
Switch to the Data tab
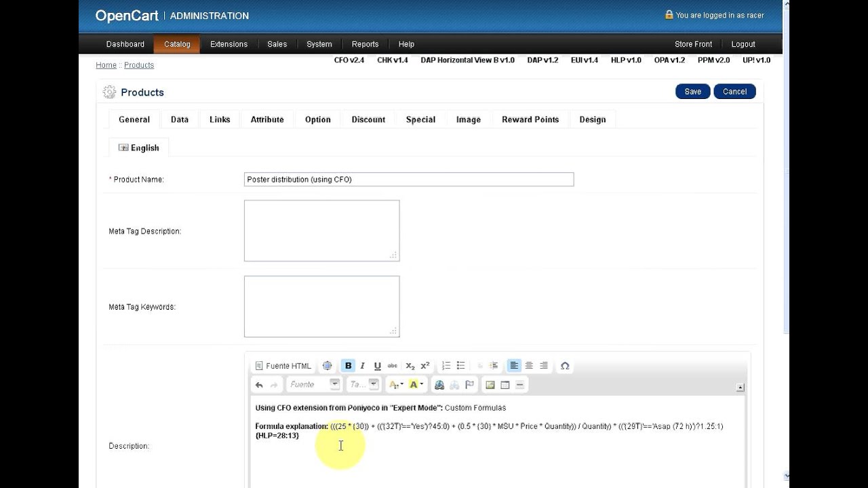pyautogui.click(x=180, y=119)
